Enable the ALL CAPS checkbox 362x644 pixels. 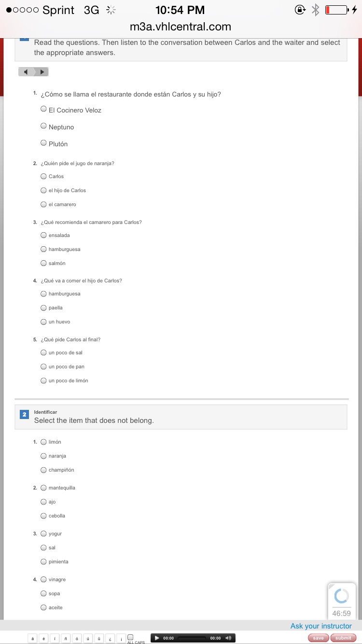(130, 637)
